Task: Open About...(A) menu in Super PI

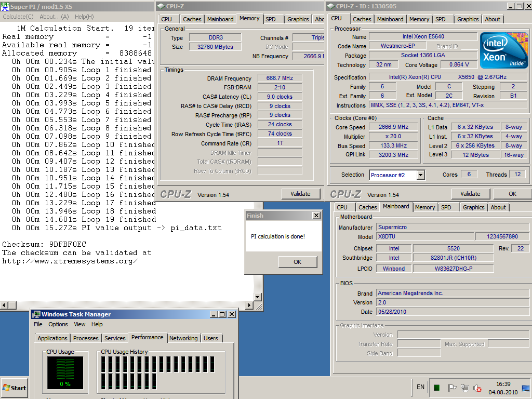Action: [x=54, y=17]
